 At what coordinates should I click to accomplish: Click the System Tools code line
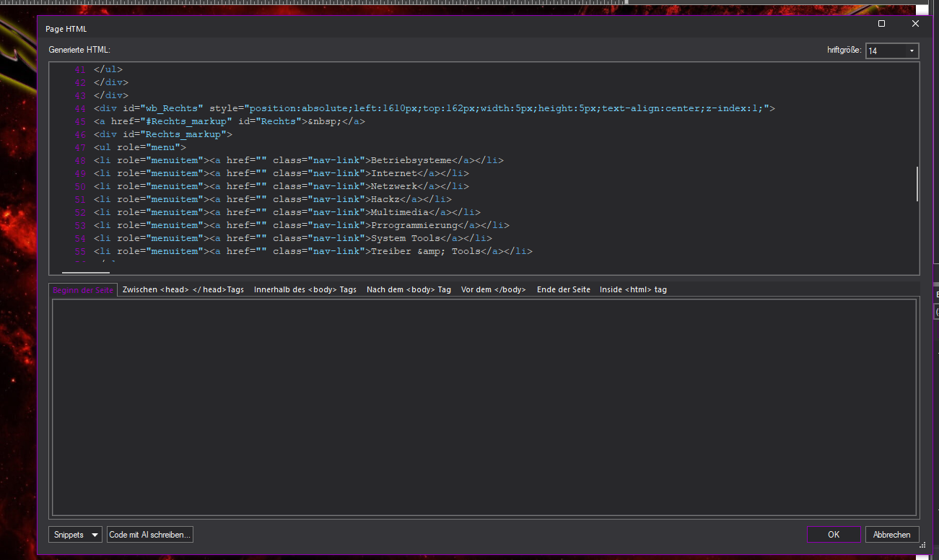[x=292, y=238]
